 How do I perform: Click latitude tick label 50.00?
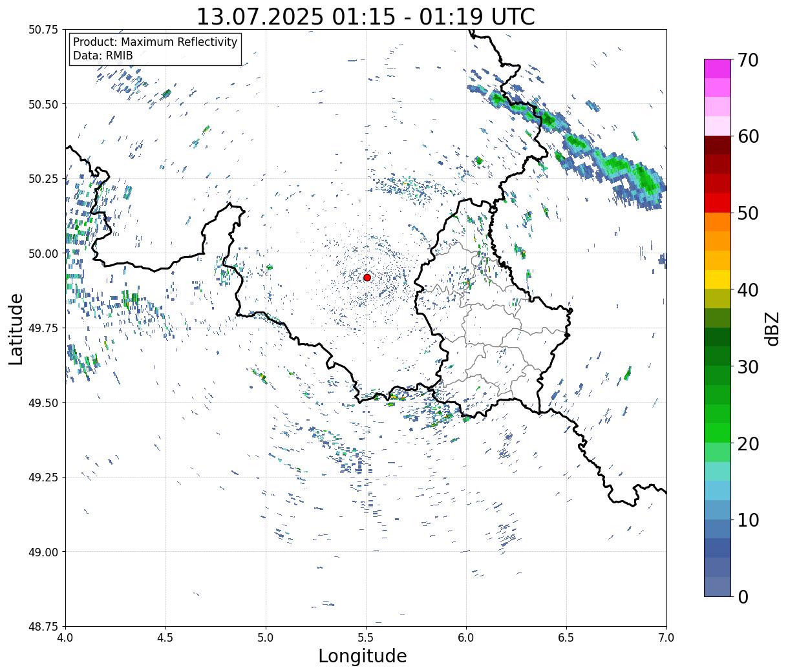[43, 253]
